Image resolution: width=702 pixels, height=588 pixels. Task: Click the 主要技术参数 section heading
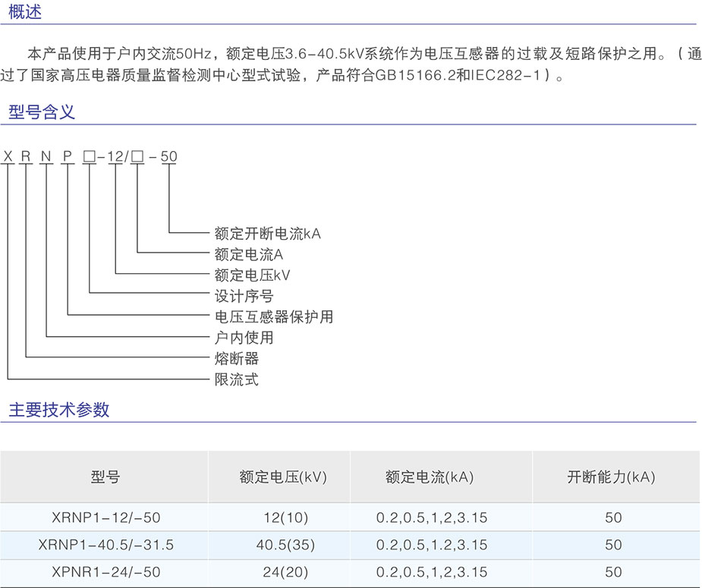(58, 410)
